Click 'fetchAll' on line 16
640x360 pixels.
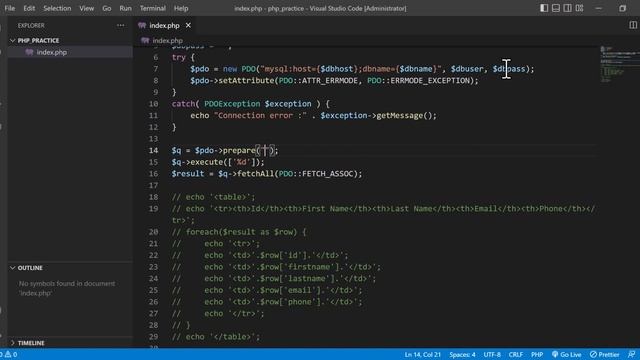(x=255, y=173)
